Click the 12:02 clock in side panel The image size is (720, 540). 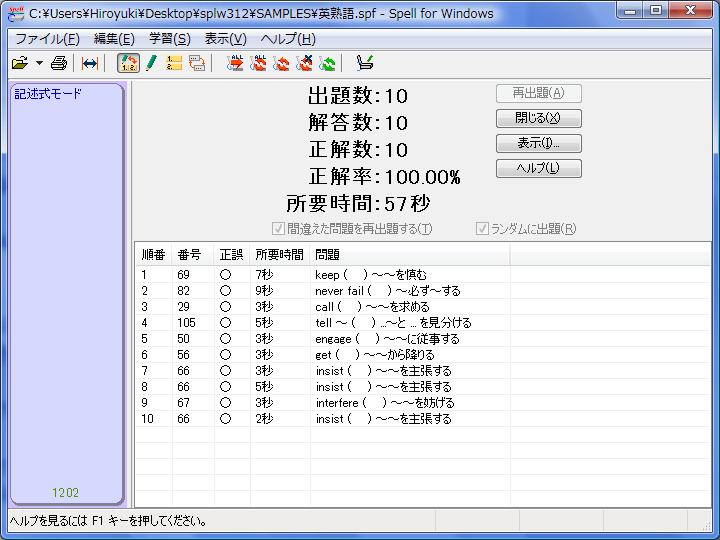pyautogui.click(x=65, y=493)
